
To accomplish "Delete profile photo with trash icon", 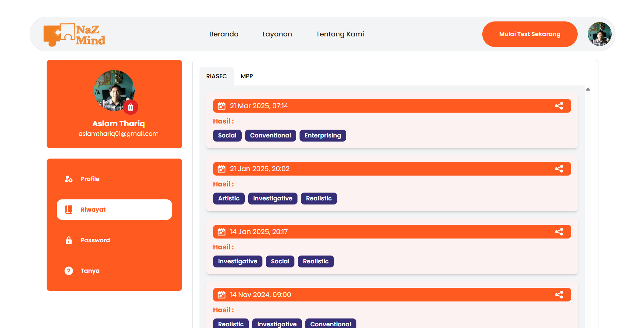I will pos(130,107).
